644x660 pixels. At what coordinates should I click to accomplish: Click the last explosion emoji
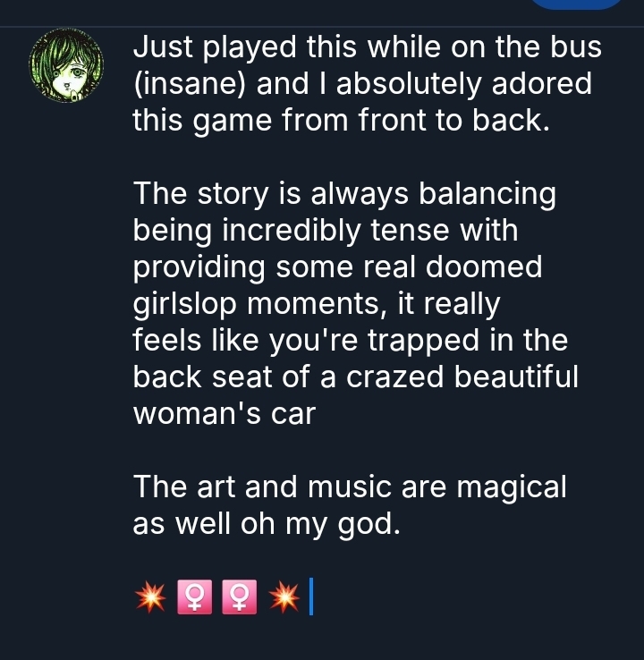(284, 597)
